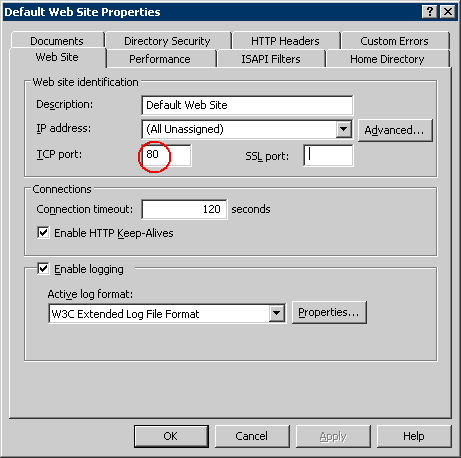Click the title bar help question mark icon
The width and height of the screenshot is (461, 458).
click(430, 12)
